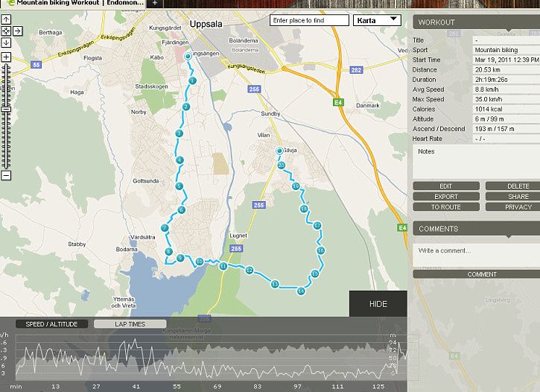540x392 pixels.
Task: Switch to the Speed / Altitude tab
Action: point(51,323)
